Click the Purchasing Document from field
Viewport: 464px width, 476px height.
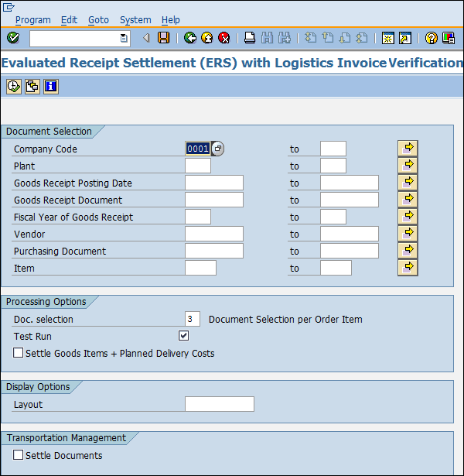[x=214, y=251]
